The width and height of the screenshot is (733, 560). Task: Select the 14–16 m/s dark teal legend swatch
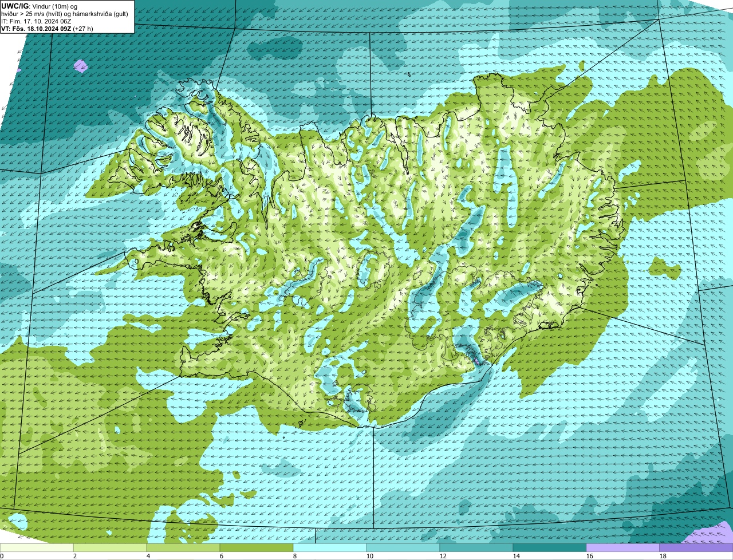pyautogui.click(x=550, y=548)
